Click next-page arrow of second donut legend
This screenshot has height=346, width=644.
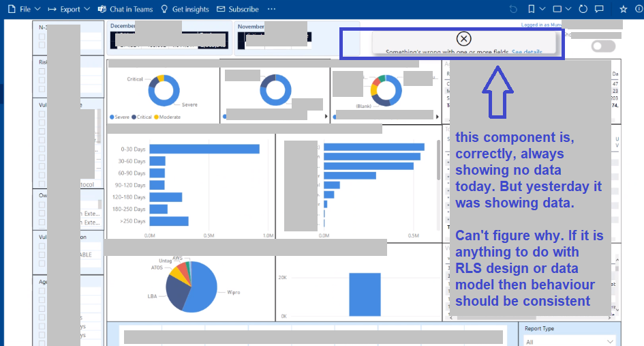pyautogui.click(x=326, y=117)
